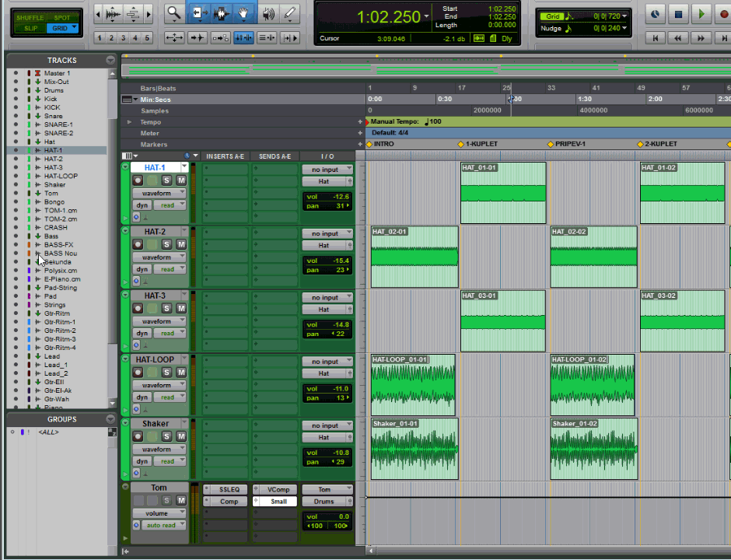Screen dimensions: 731x560
Task: Click the VComp send on Tom track
Action: click(x=278, y=489)
